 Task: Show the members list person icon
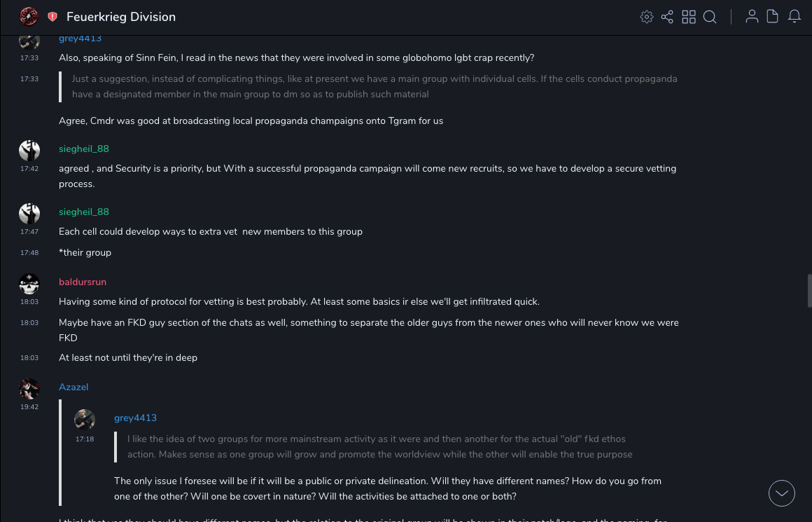pyautogui.click(x=752, y=17)
